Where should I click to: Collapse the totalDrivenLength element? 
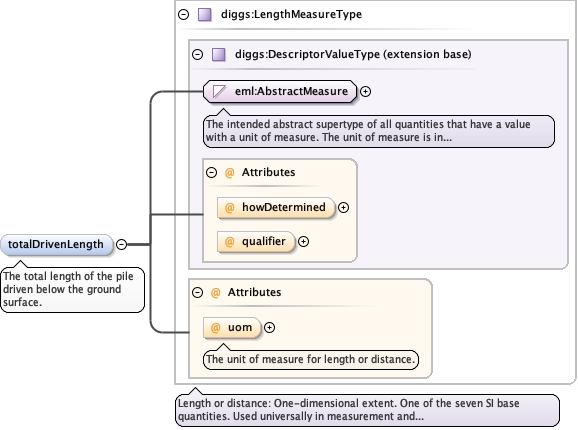pos(122,244)
